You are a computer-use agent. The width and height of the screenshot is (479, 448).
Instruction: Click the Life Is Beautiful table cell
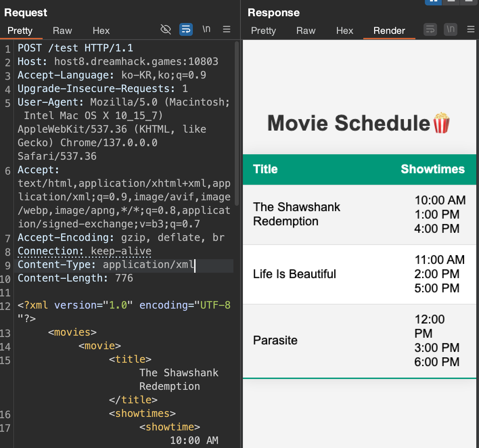coord(295,274)
